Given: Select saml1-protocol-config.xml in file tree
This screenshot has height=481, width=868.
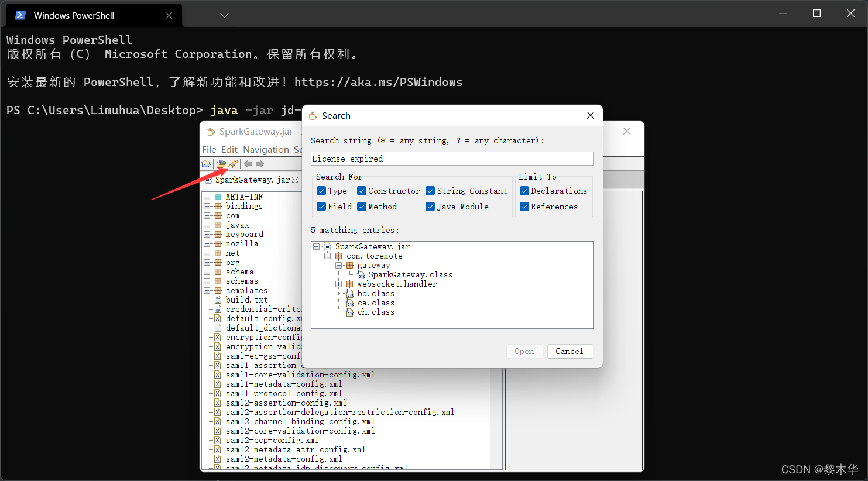Looking at the screenshot, I should coord(284,393).
